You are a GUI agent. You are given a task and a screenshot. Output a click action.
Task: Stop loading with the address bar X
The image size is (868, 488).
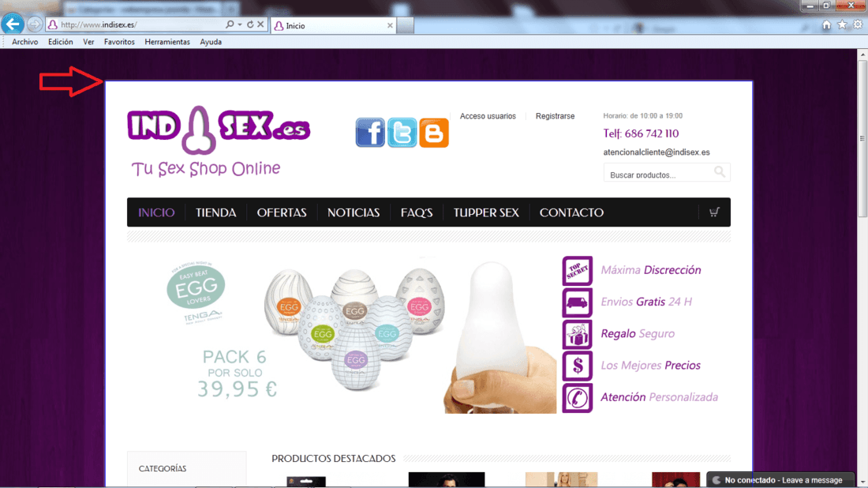260,24
